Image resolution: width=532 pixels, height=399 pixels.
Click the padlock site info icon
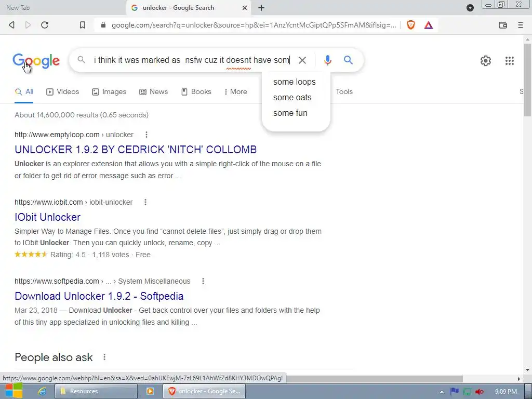click(x=103, y=25)
